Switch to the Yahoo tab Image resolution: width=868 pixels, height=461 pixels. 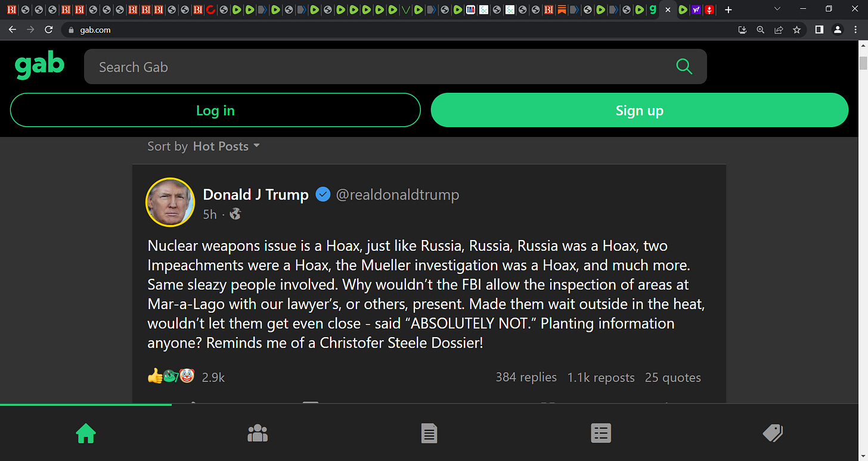(696, 10)
